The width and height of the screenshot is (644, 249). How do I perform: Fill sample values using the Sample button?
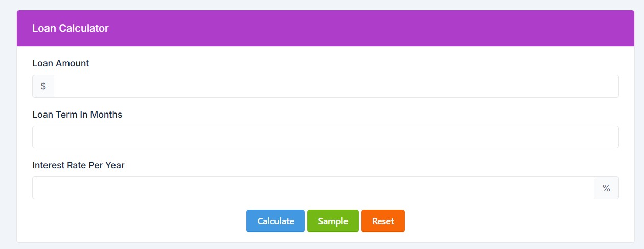[333, 221]
